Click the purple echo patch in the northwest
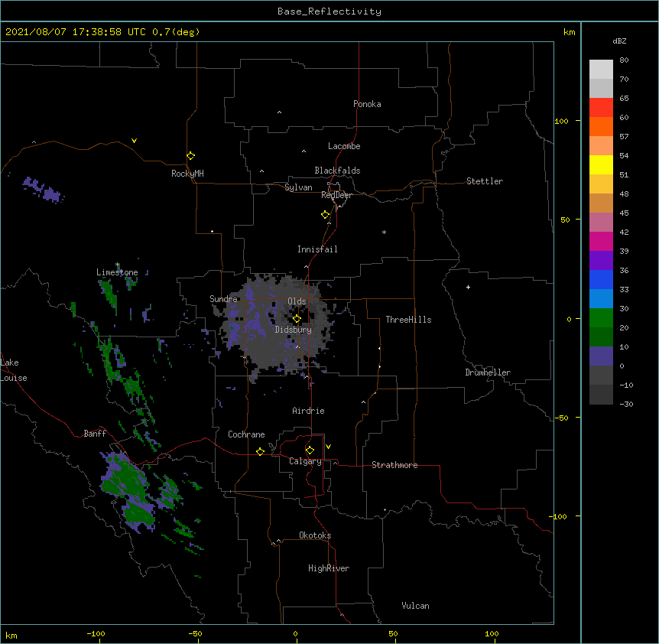Viewport: 659px width, 644px height. [x=43, y=189]
